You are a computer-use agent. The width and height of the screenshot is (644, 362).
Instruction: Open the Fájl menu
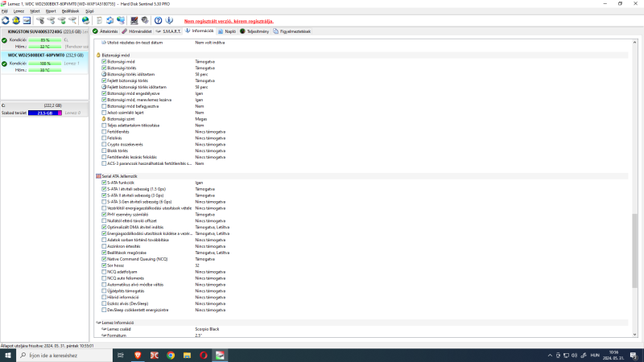click(5, 11)
